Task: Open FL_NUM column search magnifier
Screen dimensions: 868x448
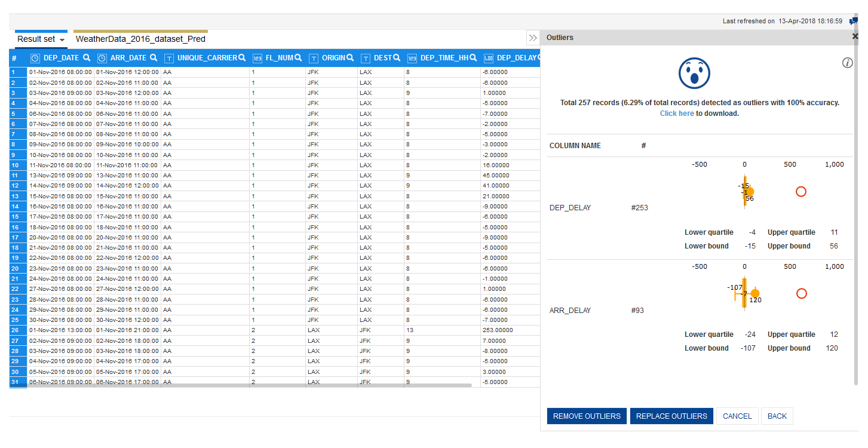Action: click(x=298, y=58)
